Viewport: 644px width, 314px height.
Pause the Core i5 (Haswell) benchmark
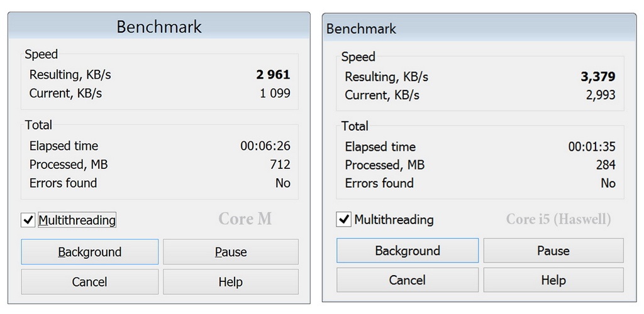click(553, 251)
